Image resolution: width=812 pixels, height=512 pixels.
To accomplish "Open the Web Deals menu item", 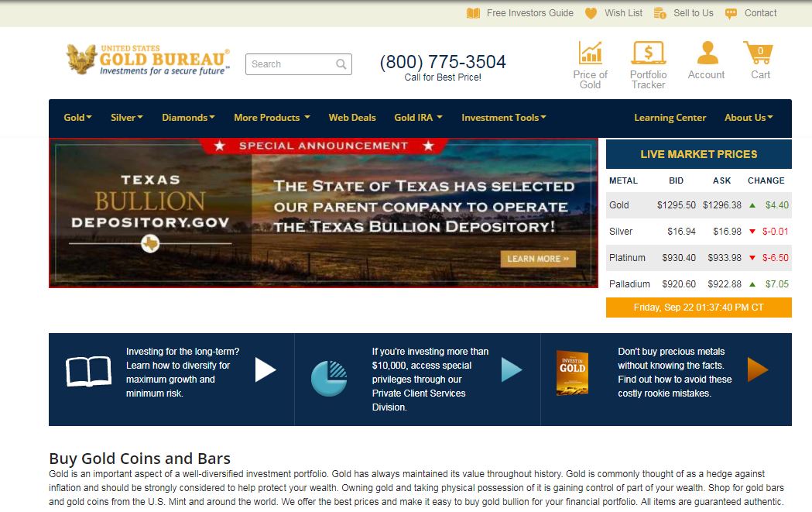I will [352, 118].
